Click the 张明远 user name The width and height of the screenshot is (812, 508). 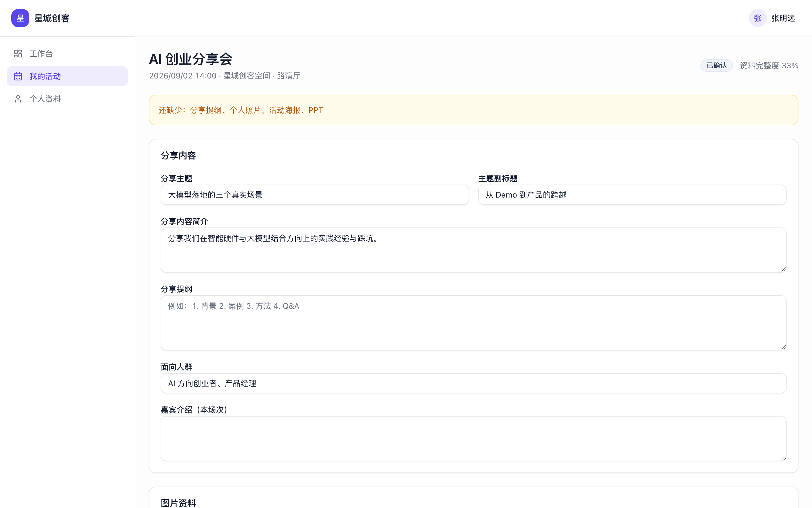coord(783,18)
